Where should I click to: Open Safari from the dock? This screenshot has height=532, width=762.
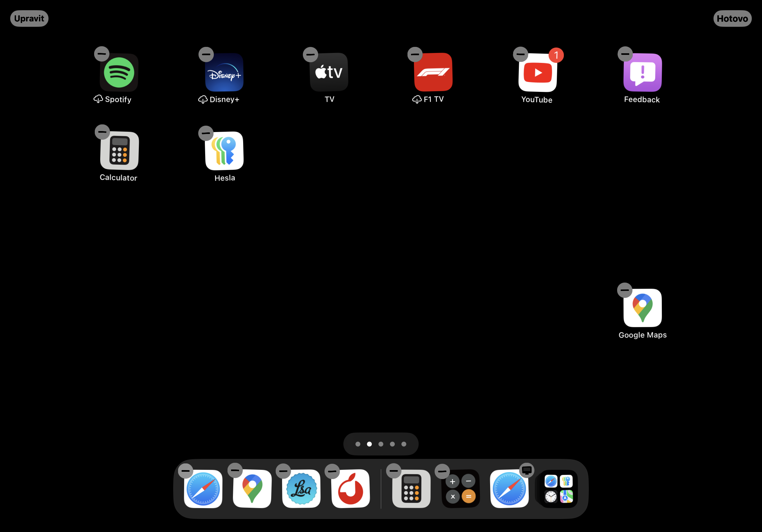click(x=203, y=489)
